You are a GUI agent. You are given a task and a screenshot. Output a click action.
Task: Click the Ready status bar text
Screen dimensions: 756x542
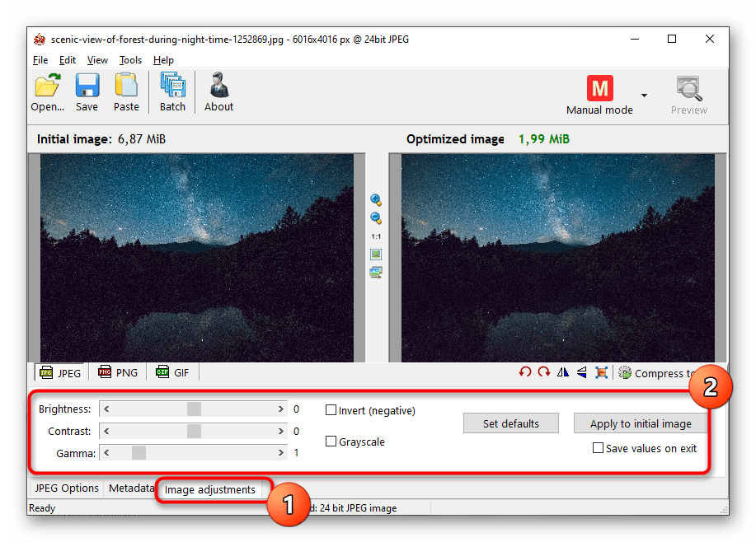pos(42,507)
